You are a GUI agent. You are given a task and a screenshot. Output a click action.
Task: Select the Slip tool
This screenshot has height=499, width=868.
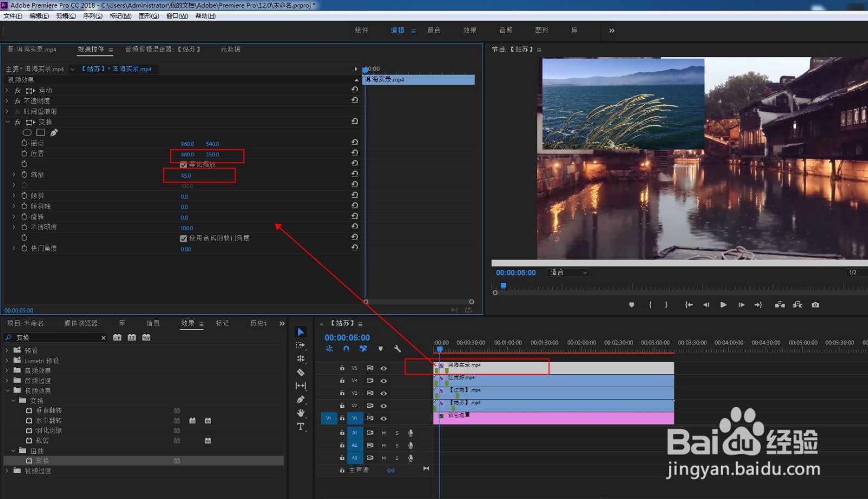coord(301,386)
